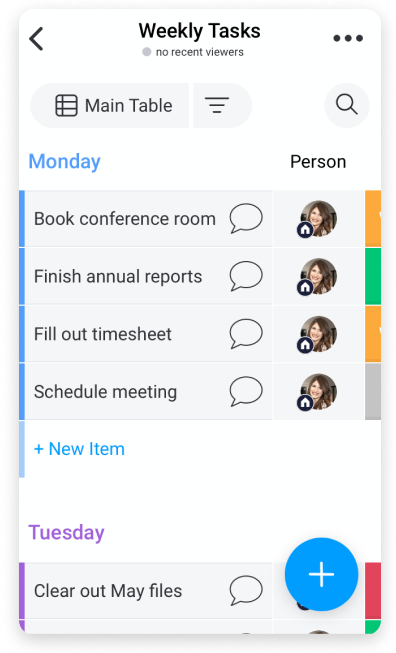Open the Book conference room item
396x653 pixels.
125,219
